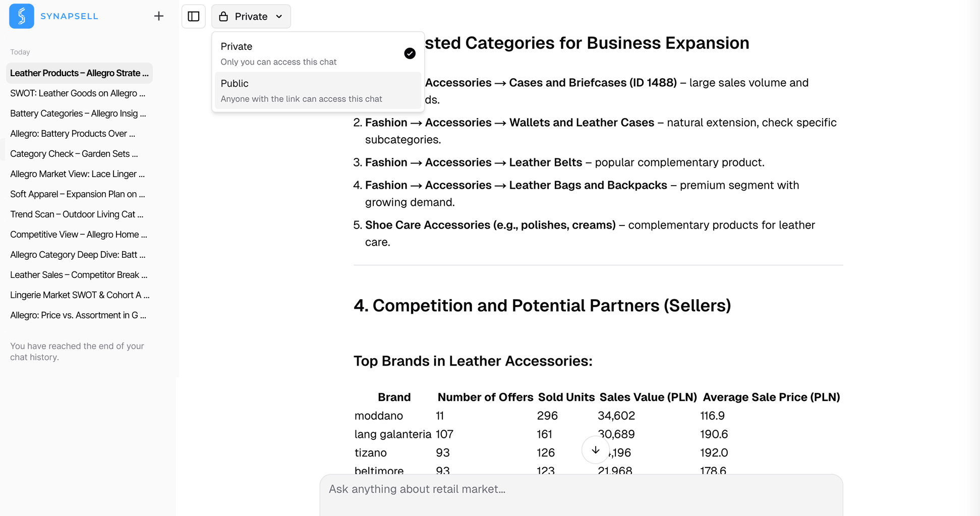Open Leather Sales – Competitor Breakdown chat
This screenshot has height=516, width=980.
point(79,275)
